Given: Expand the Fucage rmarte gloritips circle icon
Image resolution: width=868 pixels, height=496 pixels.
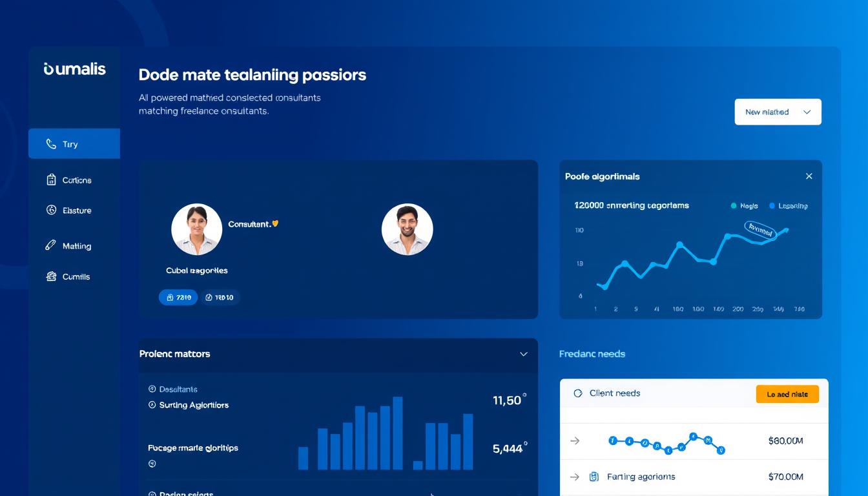Looking at the screenshot, I should click(151, 463).
